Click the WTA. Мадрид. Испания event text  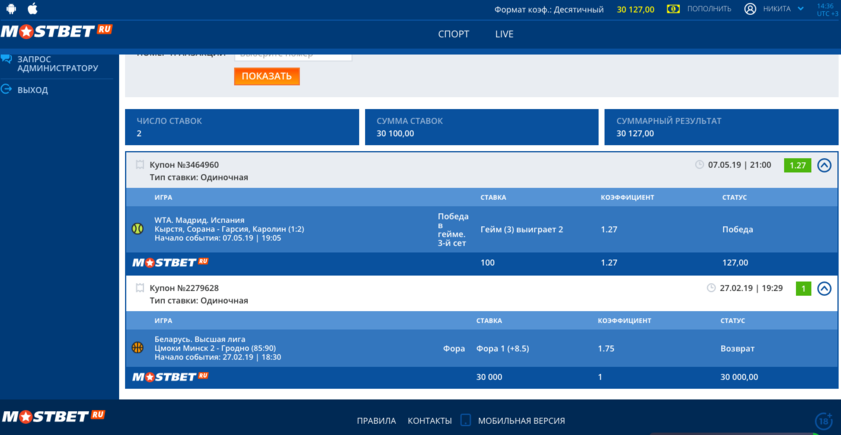click(x=199, y=220)
